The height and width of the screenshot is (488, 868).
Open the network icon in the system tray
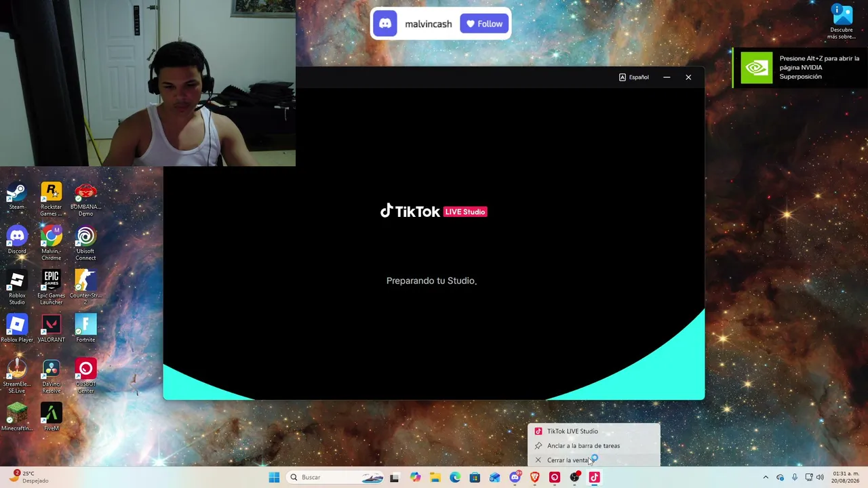(x=808, y=477)
